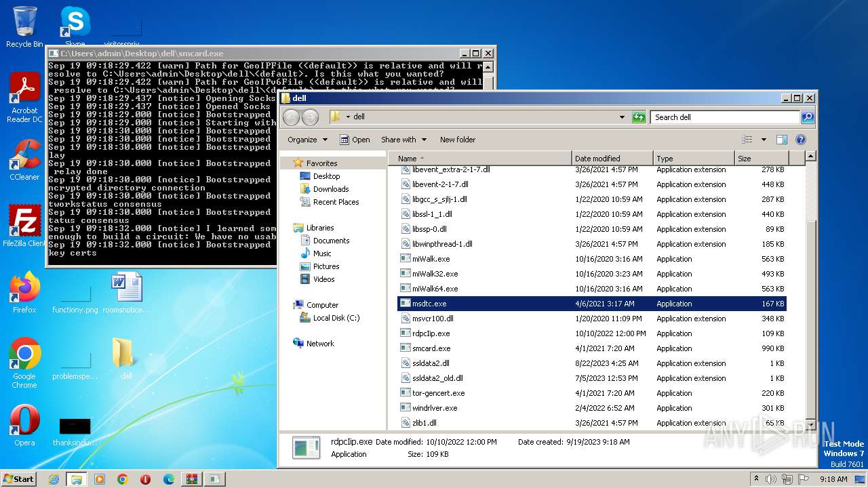Open Explorer help button
Image resolution: width=868 pixels, height=488 pixels.
pyautogui.click(x=801, y=140)
